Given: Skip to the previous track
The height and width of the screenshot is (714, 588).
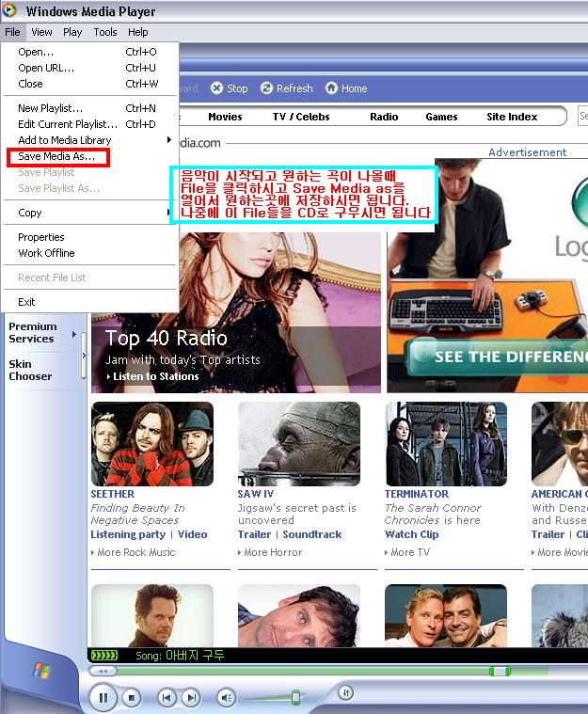Looking at the screenshot, I should pos(167,697).
